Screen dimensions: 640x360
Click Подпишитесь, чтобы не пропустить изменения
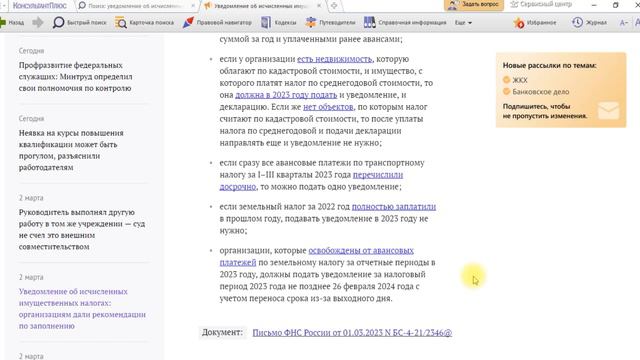click(x=544, y=111)
